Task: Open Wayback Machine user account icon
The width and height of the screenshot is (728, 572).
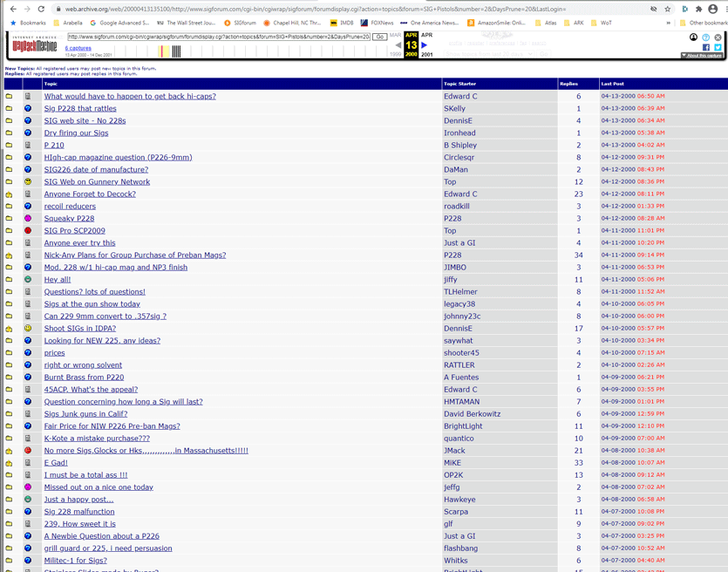Action: point(693,37)
